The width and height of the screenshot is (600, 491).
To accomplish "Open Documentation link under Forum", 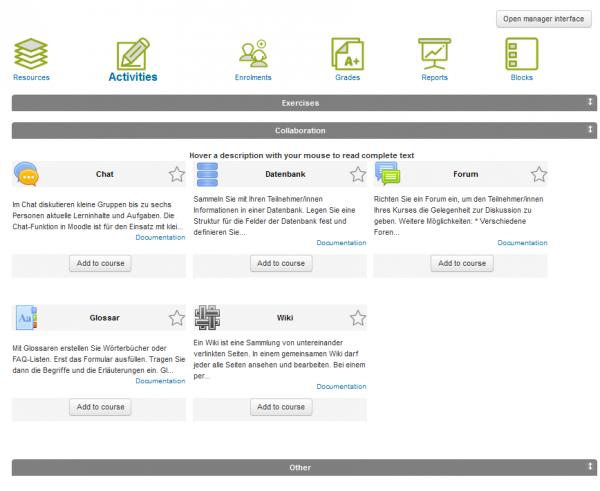I will (522, 243).
